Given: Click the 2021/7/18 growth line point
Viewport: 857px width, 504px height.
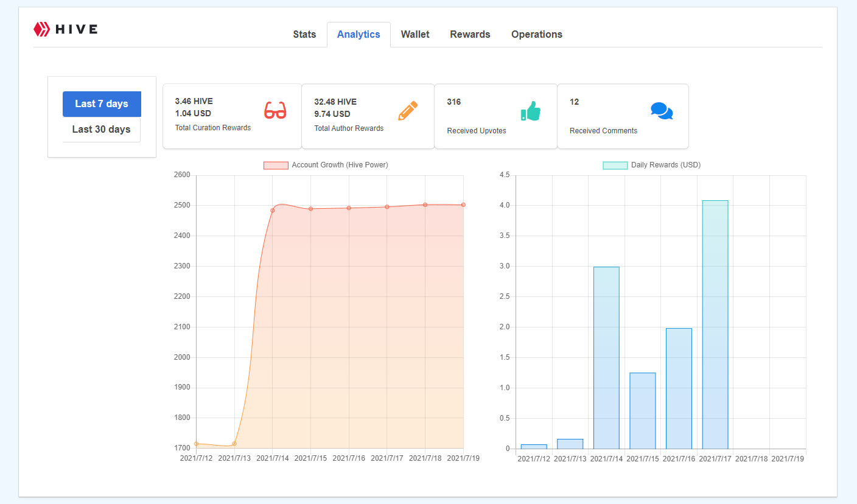Looking at the screenshot, I should click(x=425, y=205).
